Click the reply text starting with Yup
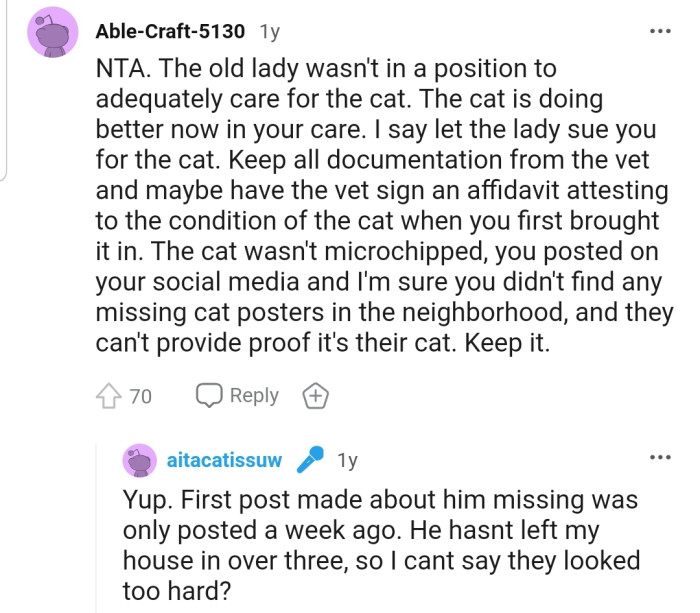Viewport: 700px width, 613px height. click(x=380, y=529)
